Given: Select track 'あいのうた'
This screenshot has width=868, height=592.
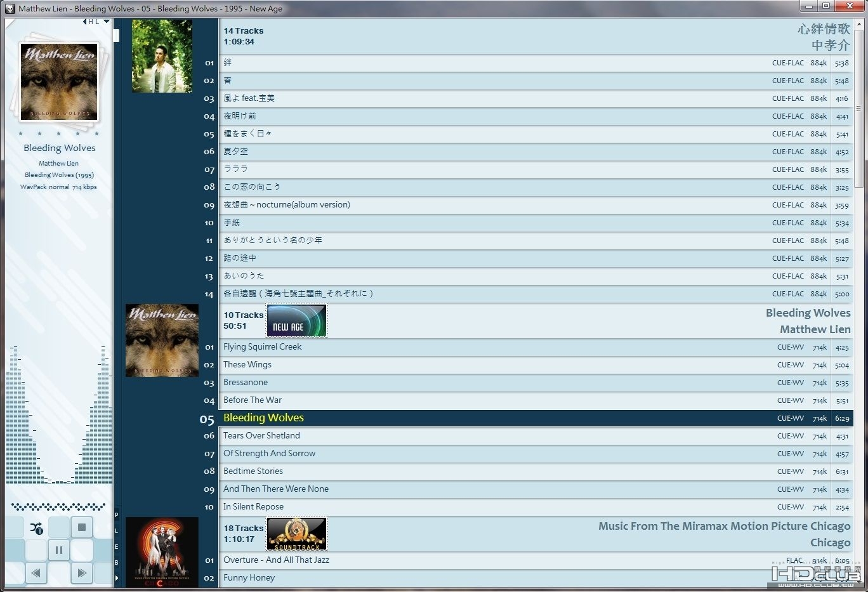Looking at the screenshot, I should [x=536, y=276].
